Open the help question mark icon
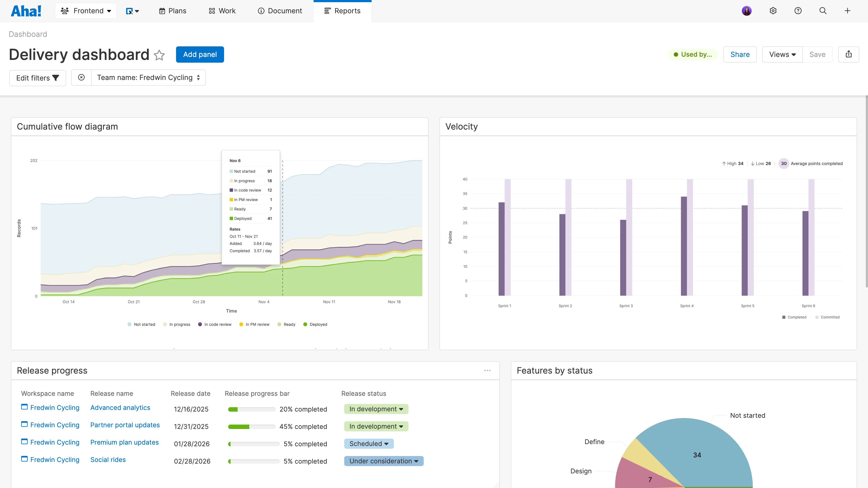 [798, 11]
